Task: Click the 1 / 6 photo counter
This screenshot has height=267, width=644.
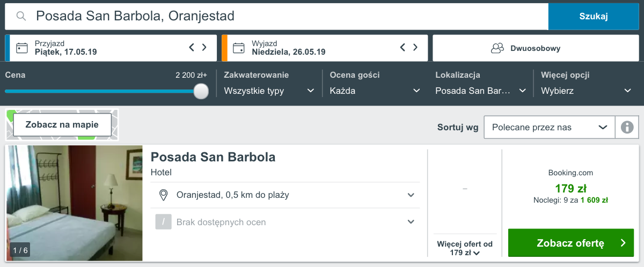Action: pos(20,250)
